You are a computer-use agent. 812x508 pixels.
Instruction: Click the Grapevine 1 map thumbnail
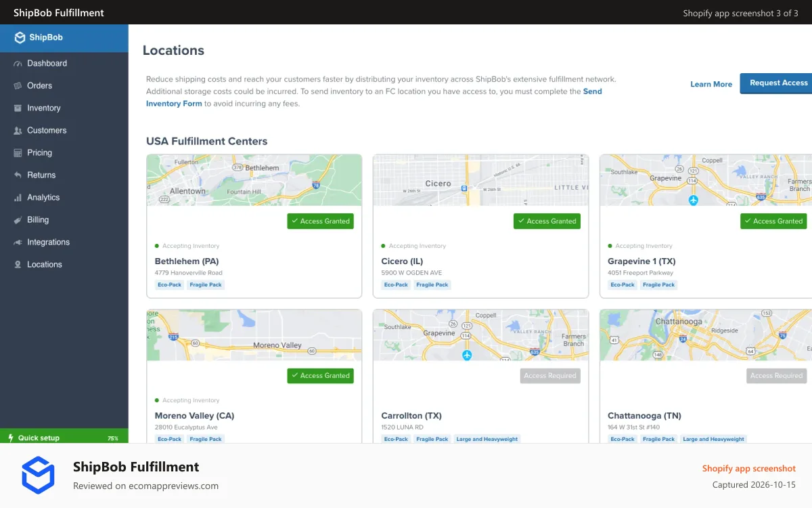point(706,180)
